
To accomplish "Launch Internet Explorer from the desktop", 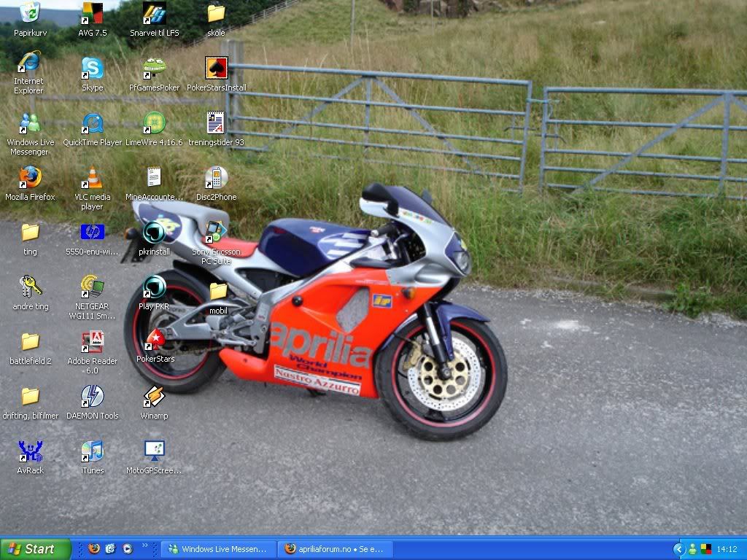I will 29,63.
